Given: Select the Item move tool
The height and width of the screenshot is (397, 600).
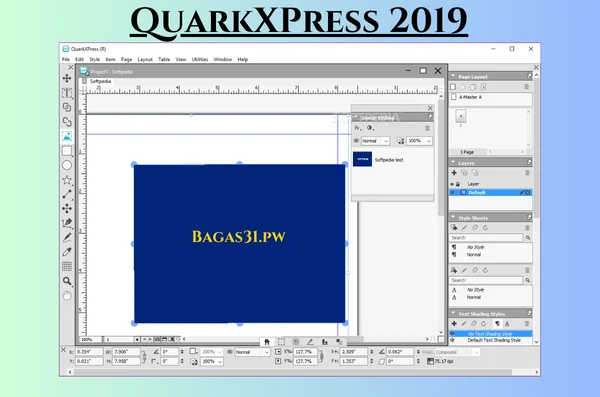Looking at the screenshot, I should (67, 78).
